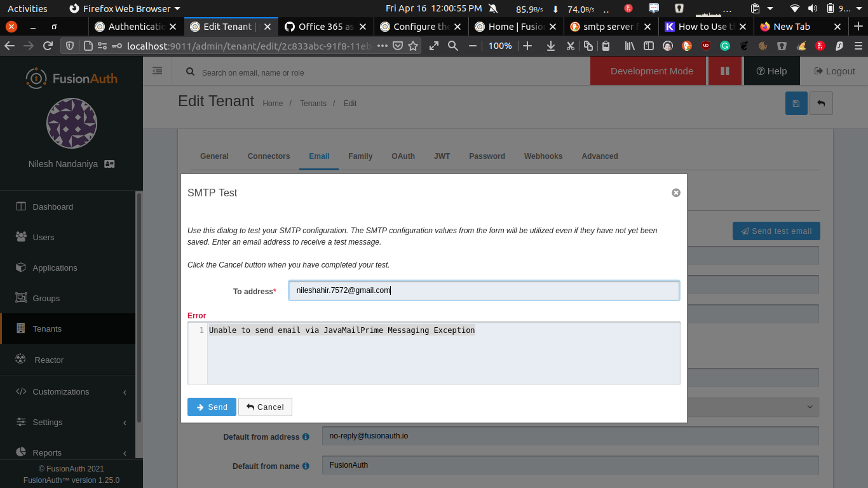Switch to the JWT tab

[442, 156]
